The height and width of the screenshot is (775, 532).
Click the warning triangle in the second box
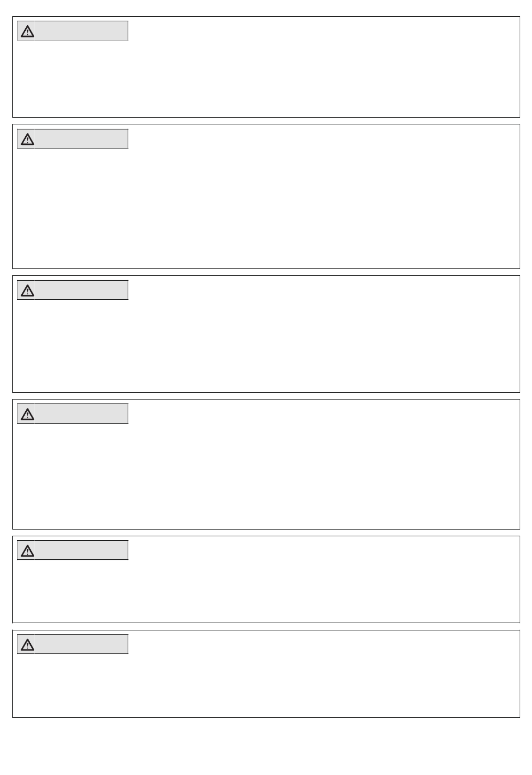27,140
